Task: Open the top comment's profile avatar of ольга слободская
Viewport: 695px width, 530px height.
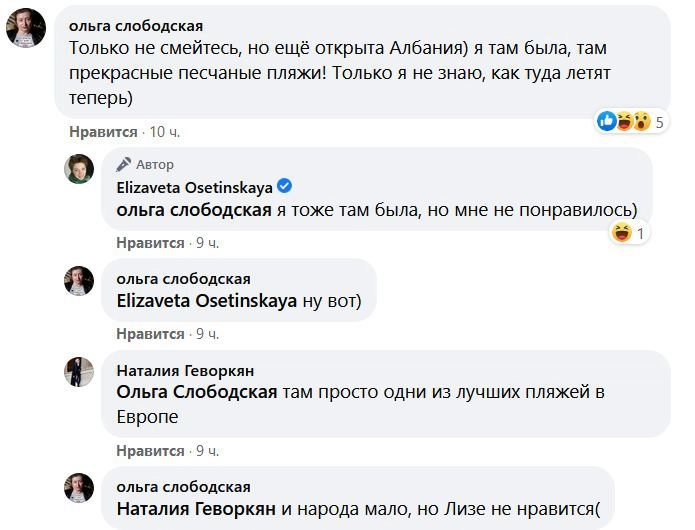Action: click(25, 27)
